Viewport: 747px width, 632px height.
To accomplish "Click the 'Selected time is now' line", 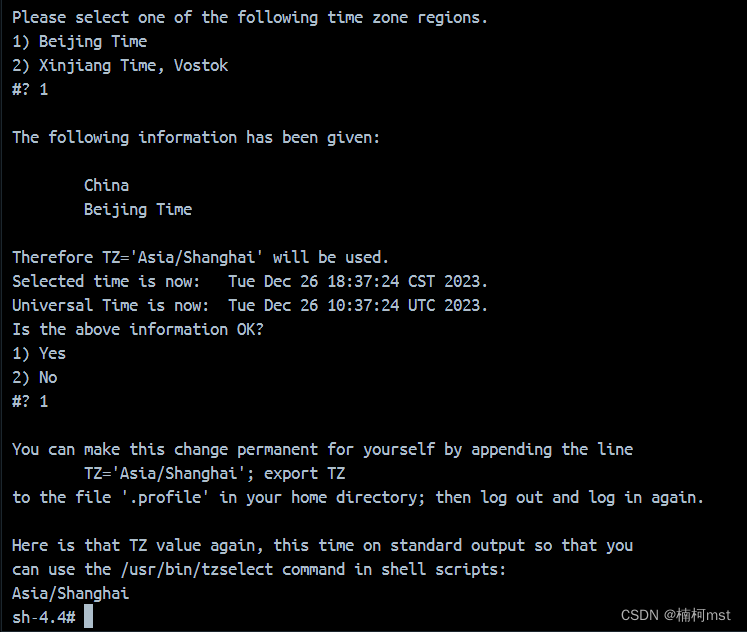I will pyautogui.click(x=250, y=281).
